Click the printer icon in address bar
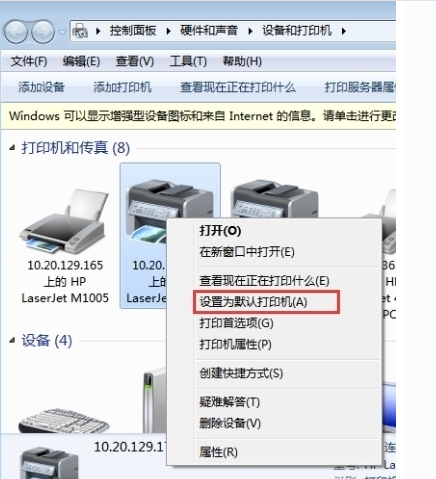The height and width of the screenshot is (479, 436). click(x=80, y=31)
